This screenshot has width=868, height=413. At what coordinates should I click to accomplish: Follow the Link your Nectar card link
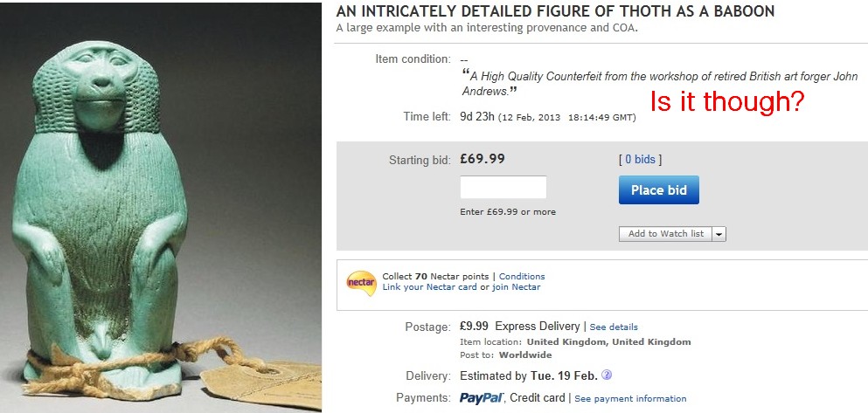429,287
